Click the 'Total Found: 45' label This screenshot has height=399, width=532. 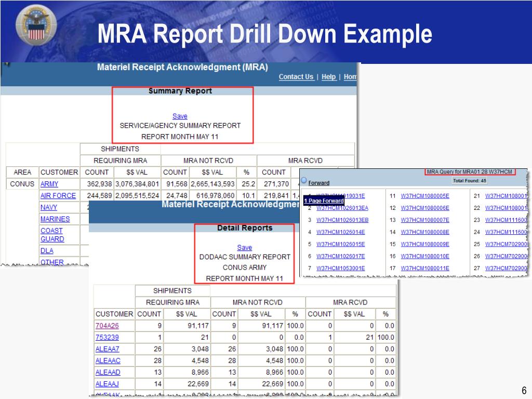470,180
